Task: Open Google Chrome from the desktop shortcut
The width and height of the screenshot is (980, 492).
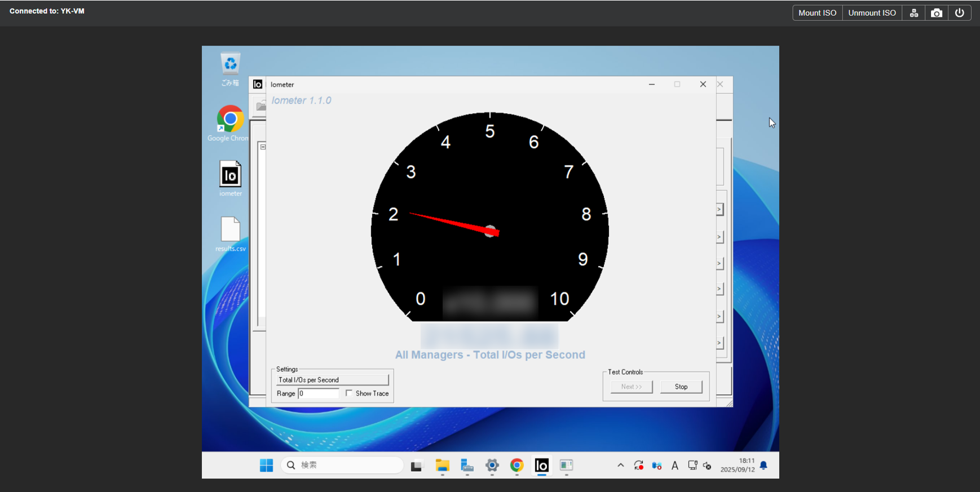Action: point(230,119)
